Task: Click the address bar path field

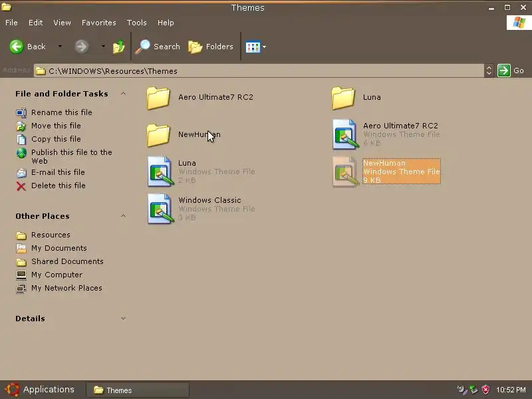Action: 259,71
